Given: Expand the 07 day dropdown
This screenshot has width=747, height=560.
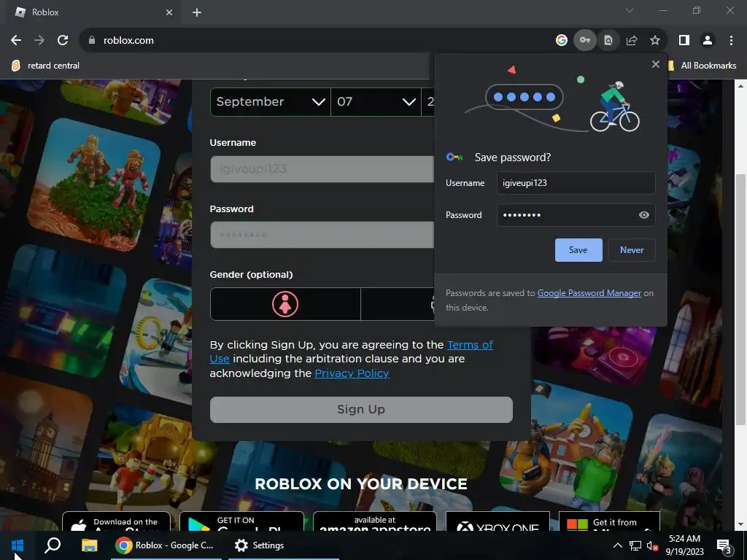Looking at the screenshot, I should click(376, 102).
